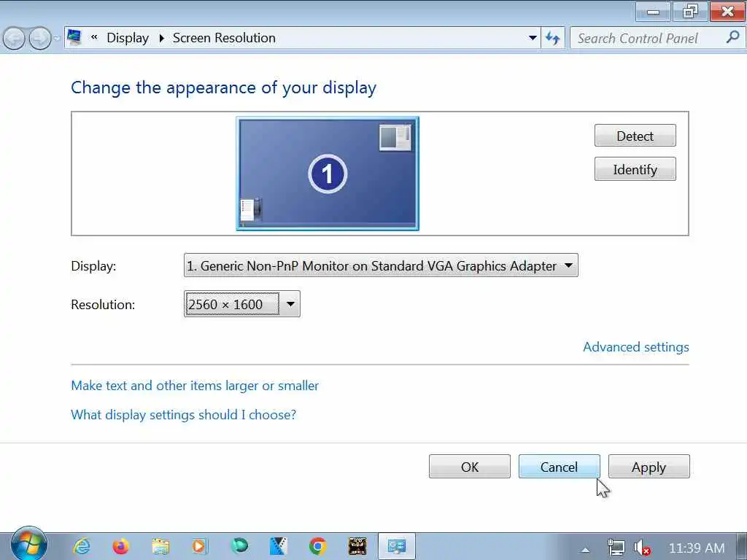The height and width of the screenshot is (560, 747).
Task: Click the Identify button
Action: 635,169
